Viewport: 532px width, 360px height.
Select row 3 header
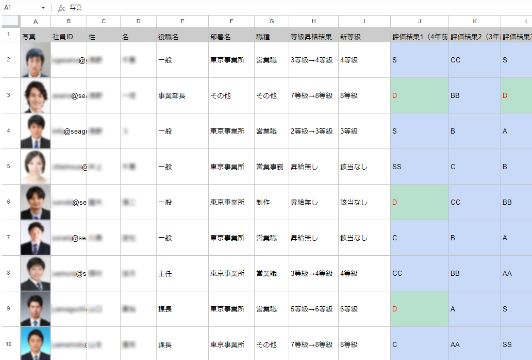click(9, 95)
